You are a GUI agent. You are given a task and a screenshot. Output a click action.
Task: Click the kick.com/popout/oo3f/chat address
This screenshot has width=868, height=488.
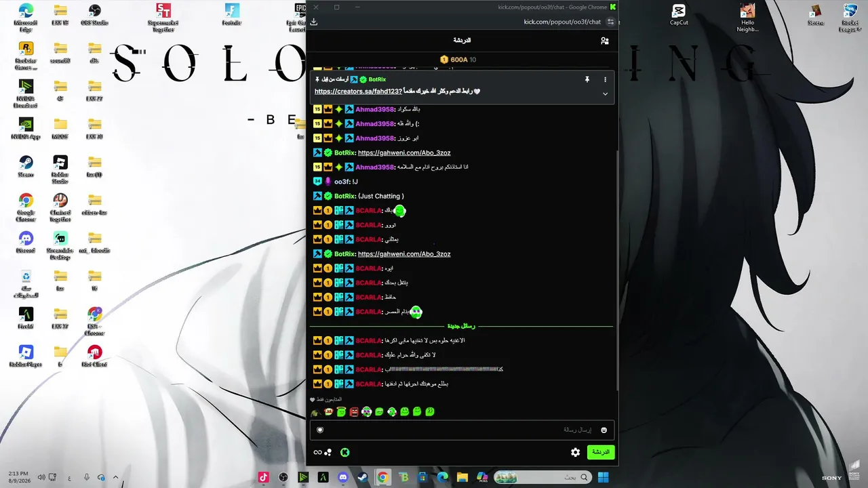pos(562,22)
